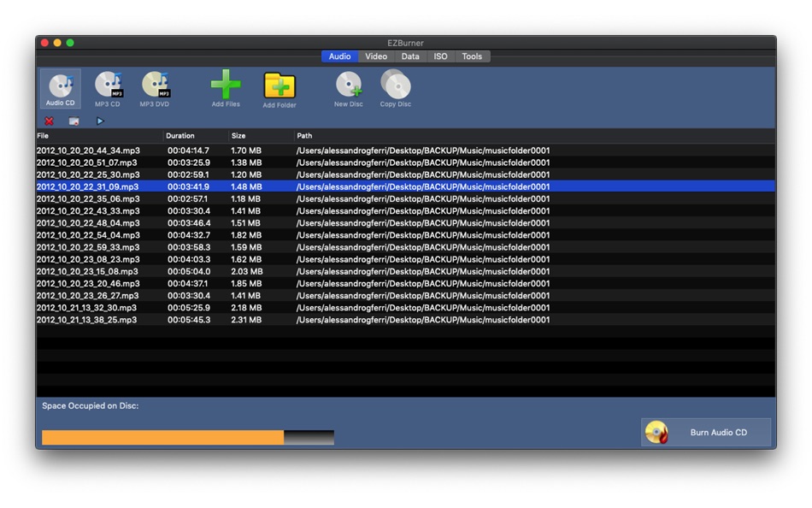
Task: Select file 2012_10_20_22_54_04.mp3
Action: tap(88, 235)
